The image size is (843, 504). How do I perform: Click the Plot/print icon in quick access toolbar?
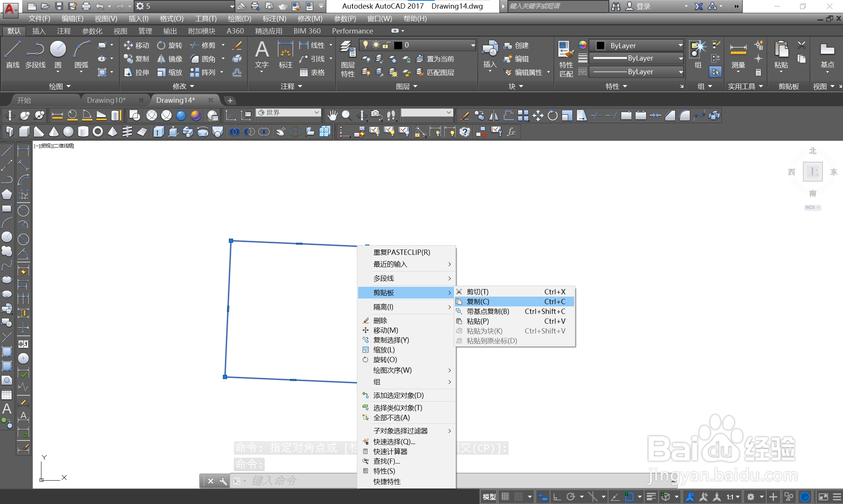click(x=86, y=6)
